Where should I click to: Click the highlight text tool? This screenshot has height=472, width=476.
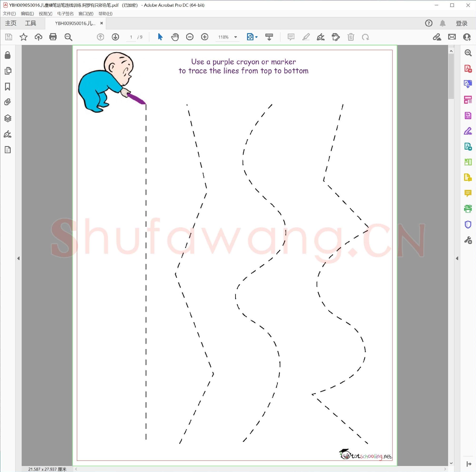pos(306,37)
